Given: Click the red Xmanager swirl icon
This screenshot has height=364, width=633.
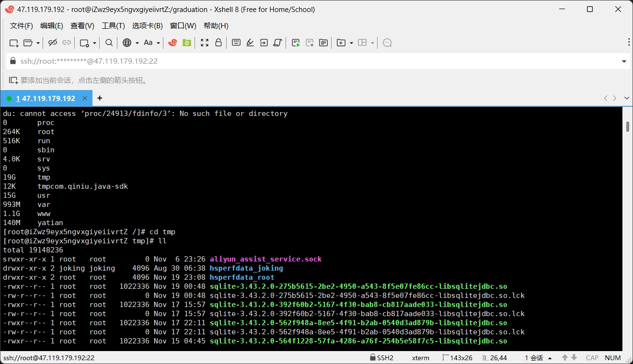Looking at the screenshot, I should coord(173,43).
